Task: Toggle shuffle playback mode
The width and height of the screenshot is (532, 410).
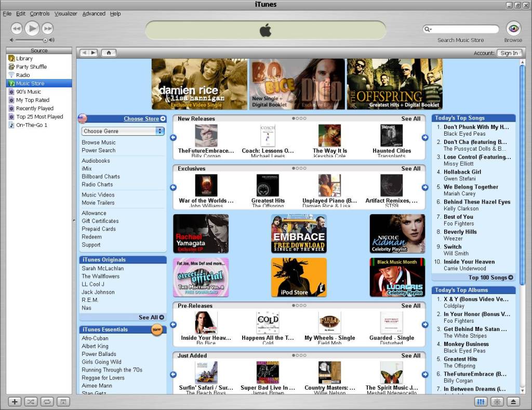Action: click(x=31, y=401)
